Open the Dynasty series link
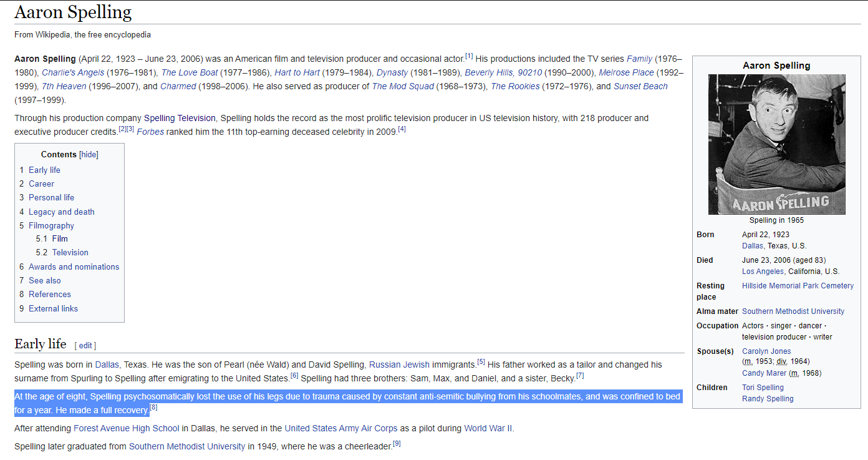Viewport: 868px width, 460px height. point(392,72)
